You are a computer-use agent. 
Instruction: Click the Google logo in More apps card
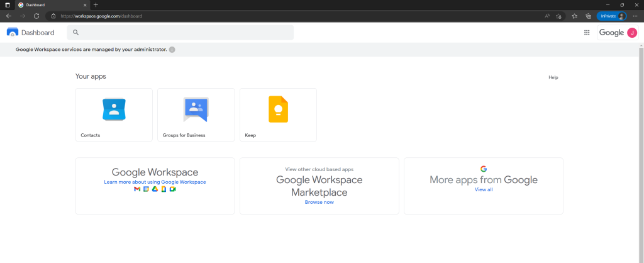click(x=484, y=169)
